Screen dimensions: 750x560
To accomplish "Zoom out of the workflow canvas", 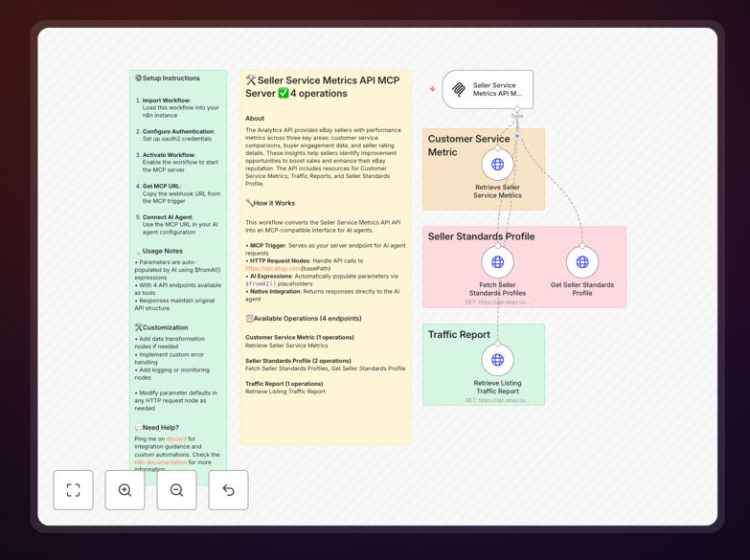I will [x=176, y=490].
